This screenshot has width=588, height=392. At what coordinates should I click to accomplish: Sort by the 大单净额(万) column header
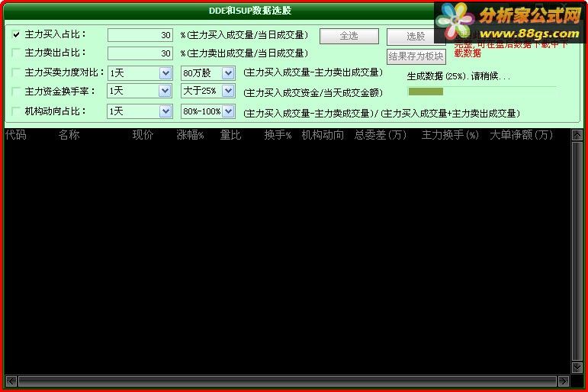click(x=521, y=135)
